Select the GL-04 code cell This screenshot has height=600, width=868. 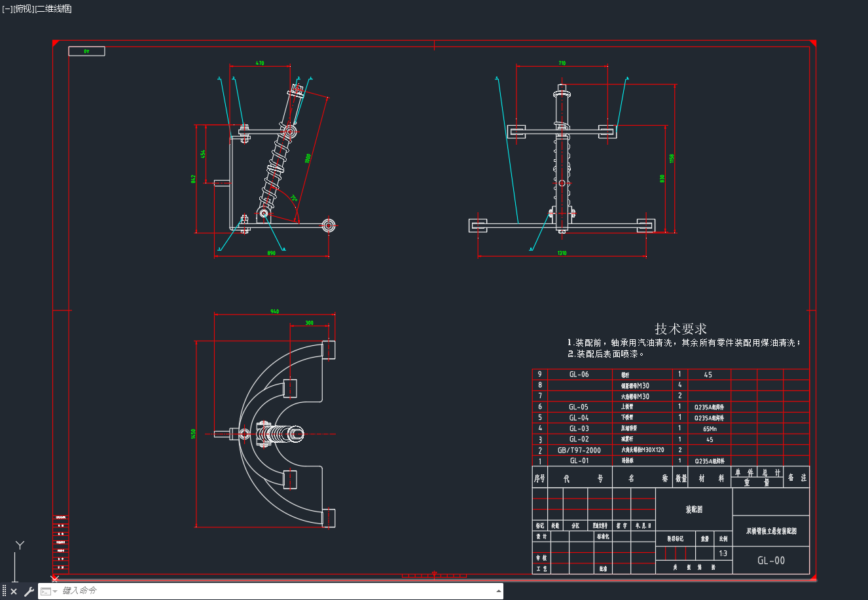pos(579,418)
